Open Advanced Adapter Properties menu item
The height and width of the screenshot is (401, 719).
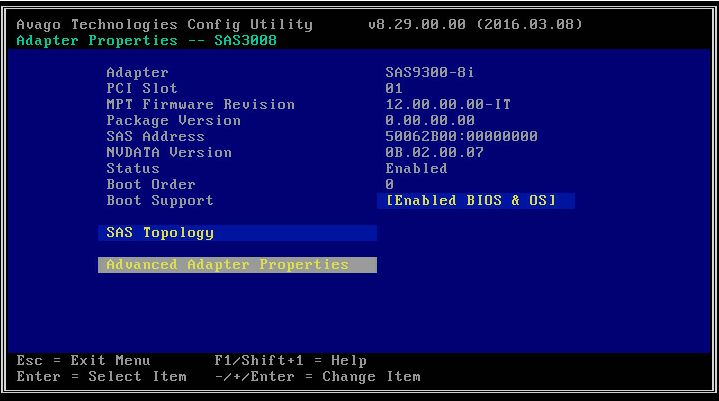point(237,265)
